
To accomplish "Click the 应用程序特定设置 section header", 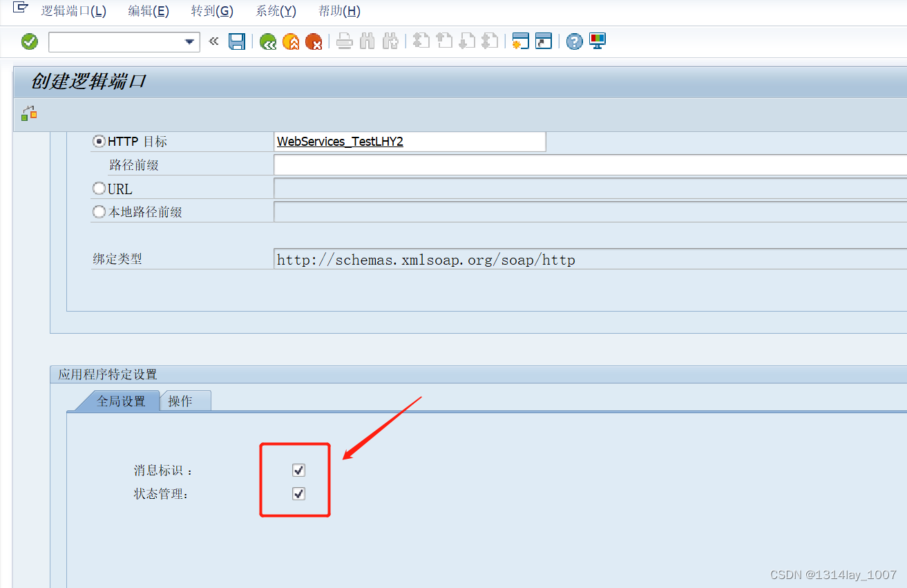I will (x=108, y=374).
